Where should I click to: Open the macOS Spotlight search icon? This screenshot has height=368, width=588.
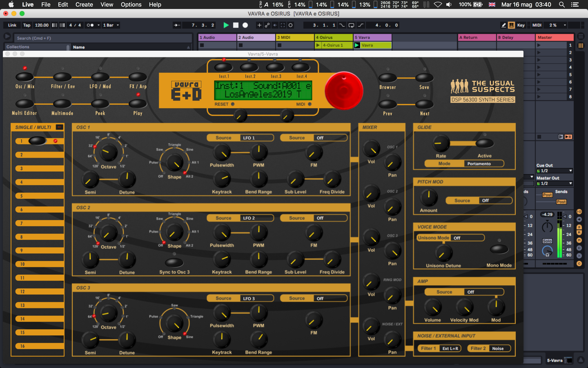(562, 5)
